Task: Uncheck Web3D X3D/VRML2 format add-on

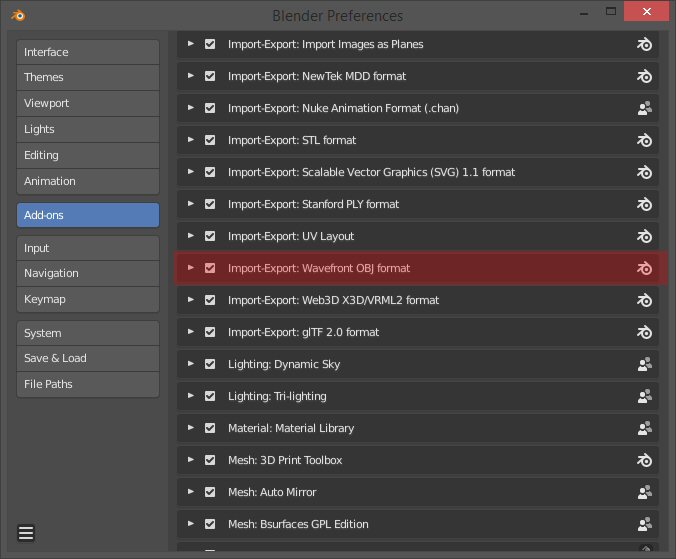Action: point(210,300)
